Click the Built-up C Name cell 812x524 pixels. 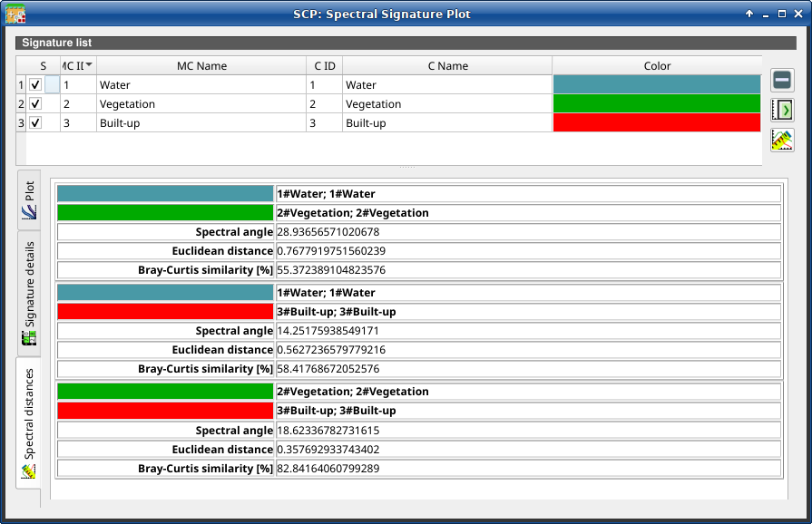click(447, 123)
